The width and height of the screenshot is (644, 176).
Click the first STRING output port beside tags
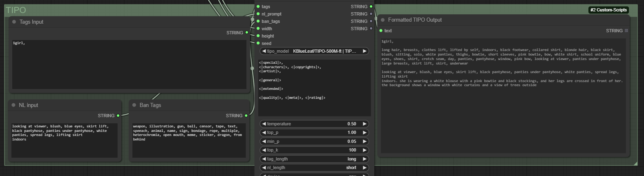(x=371, y=7)
